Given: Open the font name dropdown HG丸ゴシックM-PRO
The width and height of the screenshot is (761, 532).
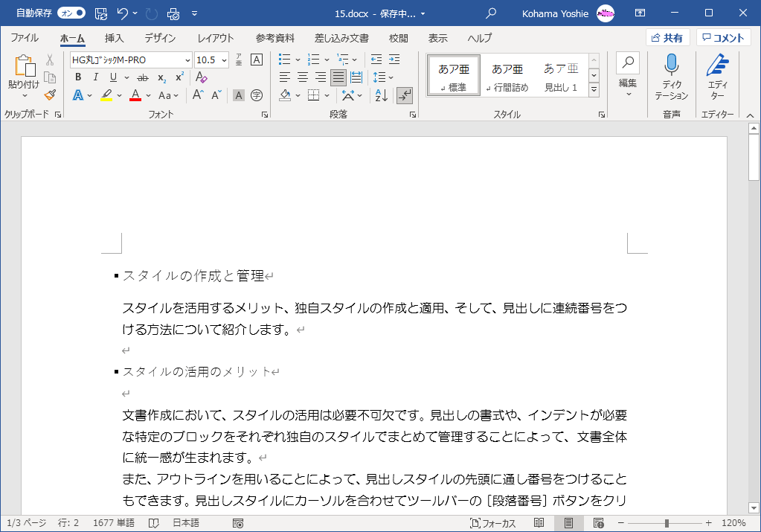Looking at the screenshot, I should coord(187,60).
